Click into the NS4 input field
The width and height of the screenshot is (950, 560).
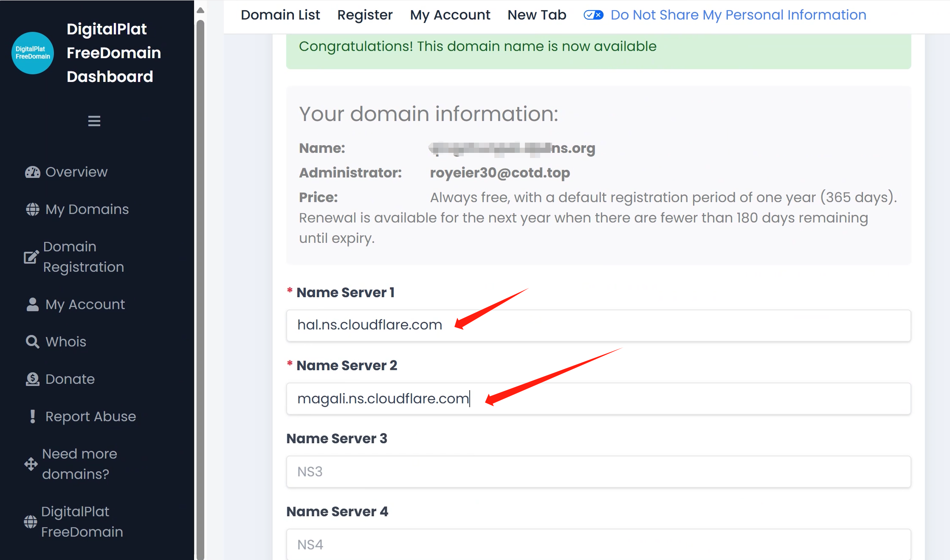598,544
